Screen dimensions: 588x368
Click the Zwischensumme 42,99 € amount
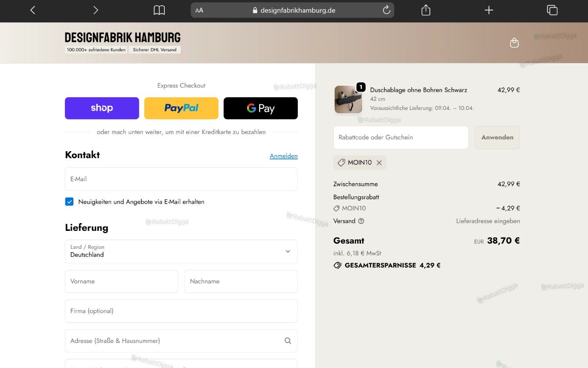[x=509, y=184]
